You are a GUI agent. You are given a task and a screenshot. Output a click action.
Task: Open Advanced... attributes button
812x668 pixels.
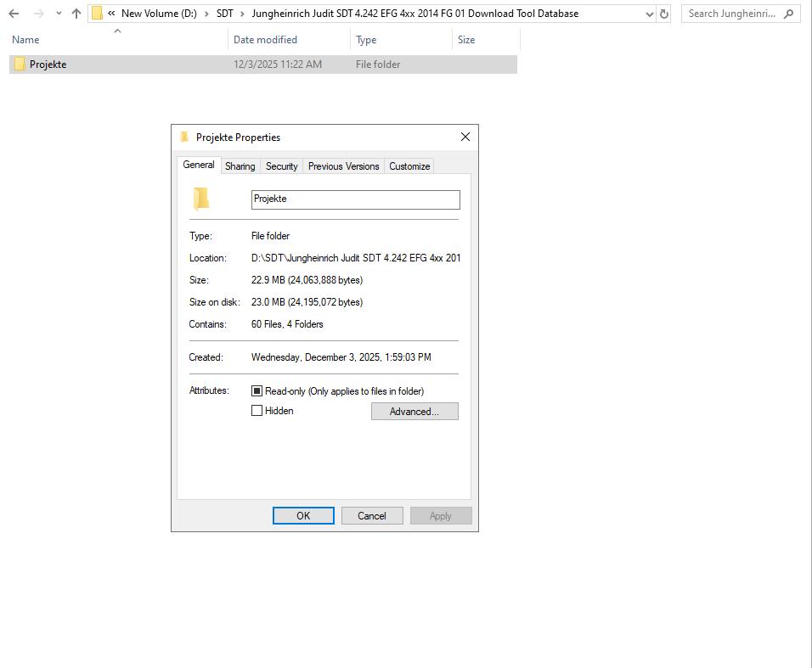point(414,412)
